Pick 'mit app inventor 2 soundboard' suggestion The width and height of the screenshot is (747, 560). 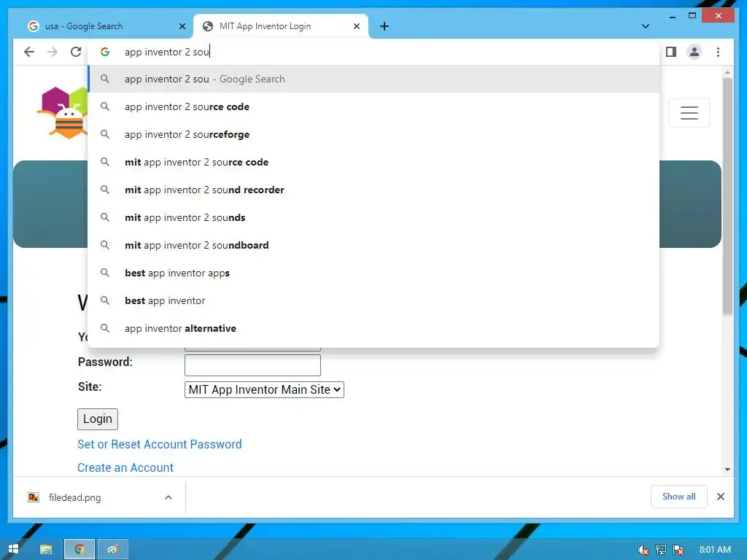click(x=374, y=245)
